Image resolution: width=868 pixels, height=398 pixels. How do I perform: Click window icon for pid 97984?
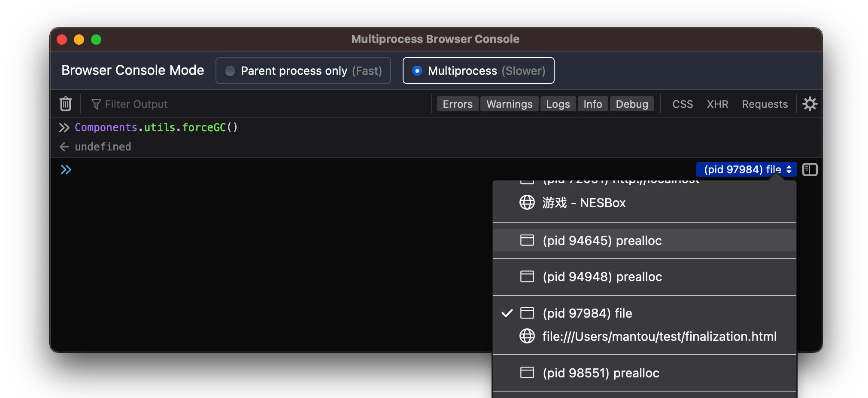[527, 313]
